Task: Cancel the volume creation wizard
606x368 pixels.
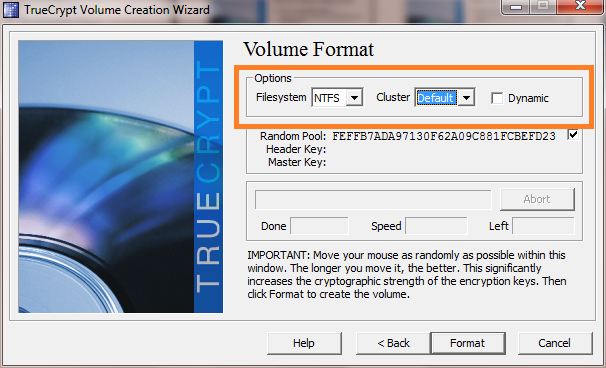Action: [x=555, y=343]
